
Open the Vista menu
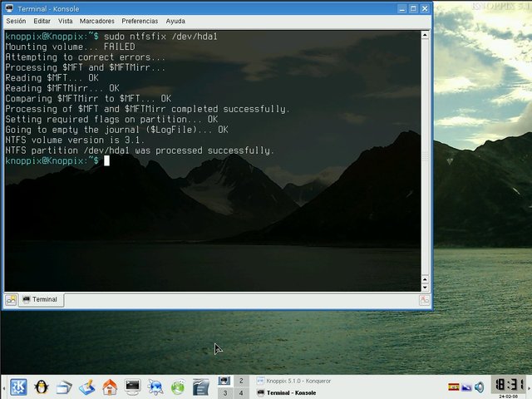pyautogui.click(x=65, y=21)
